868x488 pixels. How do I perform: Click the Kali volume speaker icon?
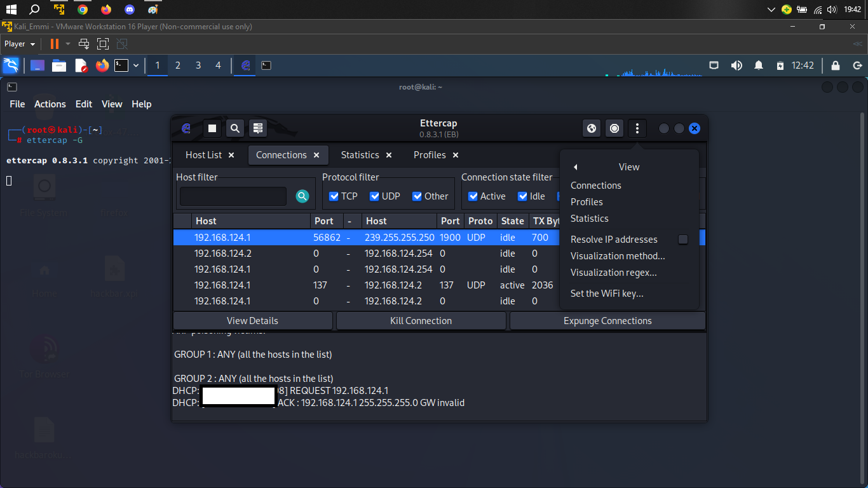point(736,65)
